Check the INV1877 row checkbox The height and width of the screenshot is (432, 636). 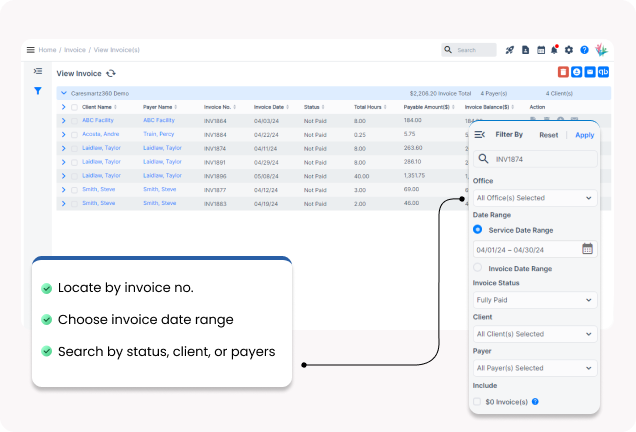point(74,190)
